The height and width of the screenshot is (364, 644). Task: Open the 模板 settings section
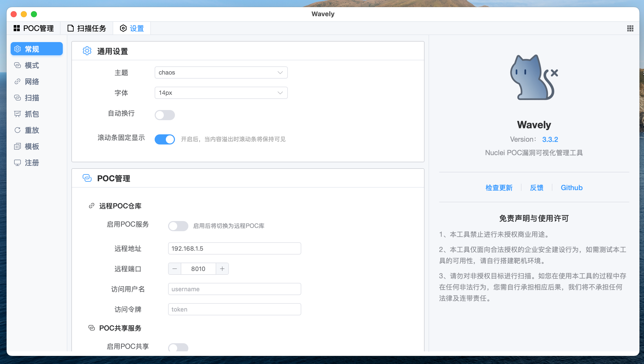[x=37, y=146]
